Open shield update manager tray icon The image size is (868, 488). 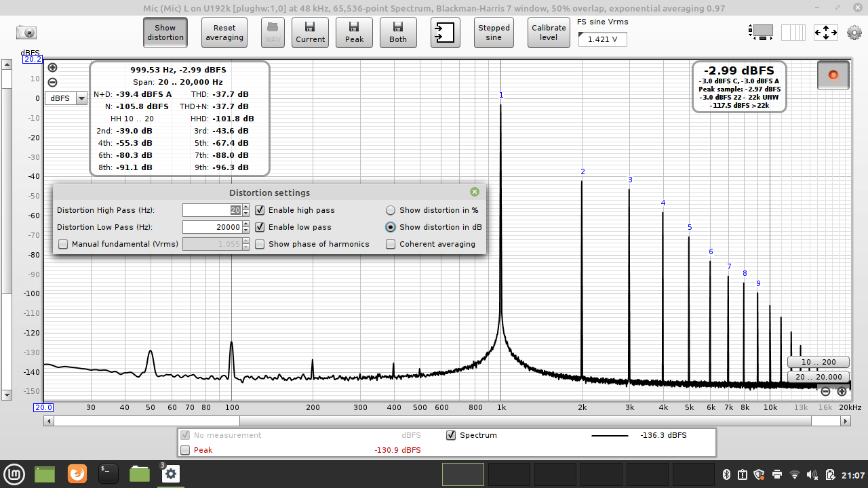point(759,474)
